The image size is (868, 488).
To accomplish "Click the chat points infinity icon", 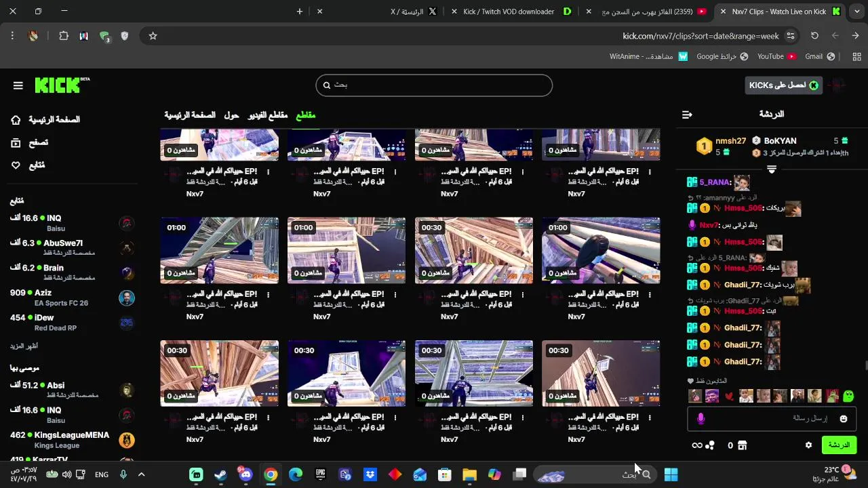I will click(696, 445).
